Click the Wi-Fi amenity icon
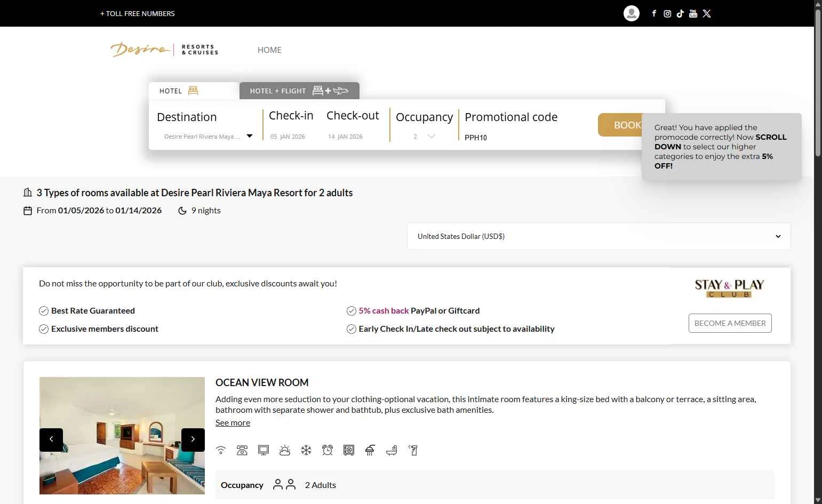This screenshot has height=504, width=822. pyautogui.click(x=221, y=450)
